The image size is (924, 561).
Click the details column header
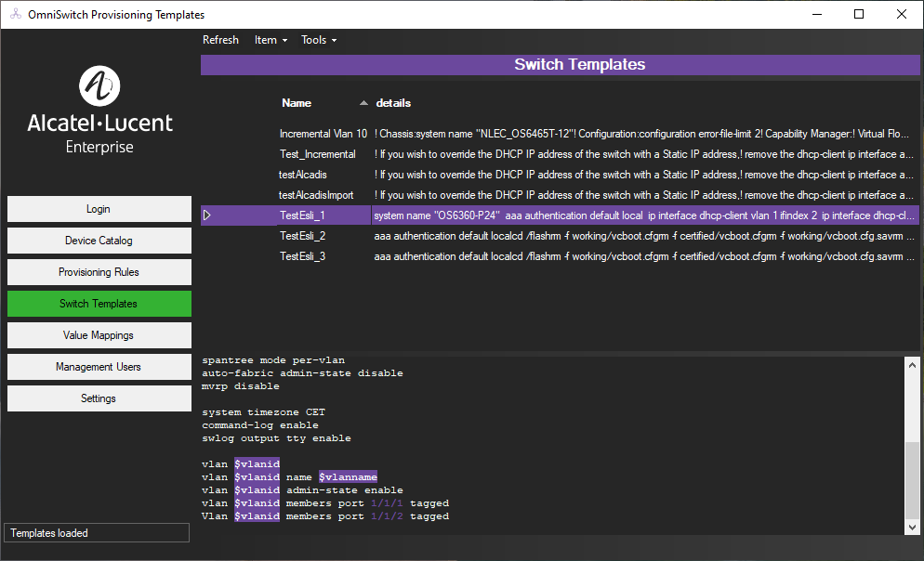393,103
